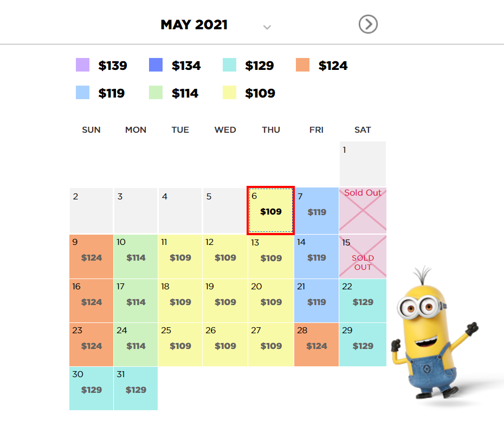
Task: Click the sold out May 15 date
Action: pos(363,257)
